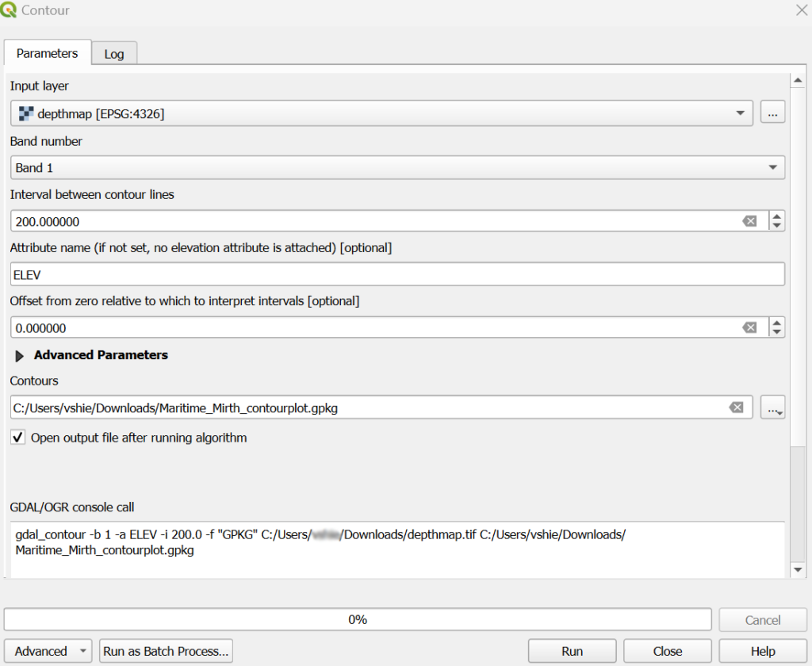The image size is (812, 666).
Task: Select the Parameters tab
Action: tap(48, 54)
